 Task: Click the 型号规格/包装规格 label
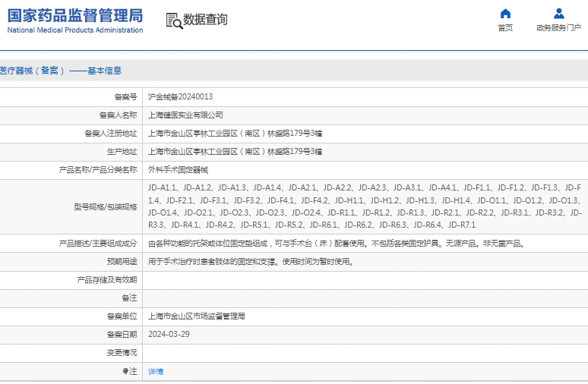tap(106, 206)
